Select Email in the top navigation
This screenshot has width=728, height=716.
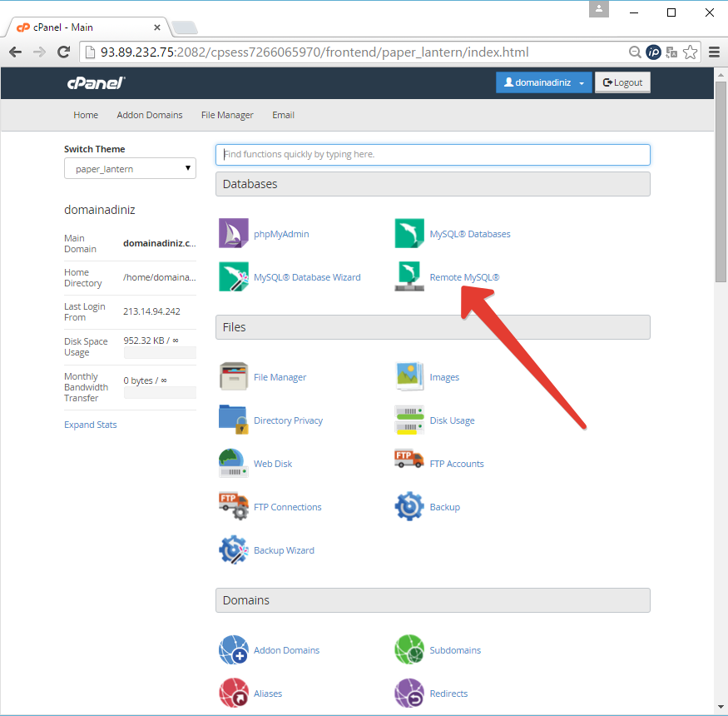coord(283,115)
